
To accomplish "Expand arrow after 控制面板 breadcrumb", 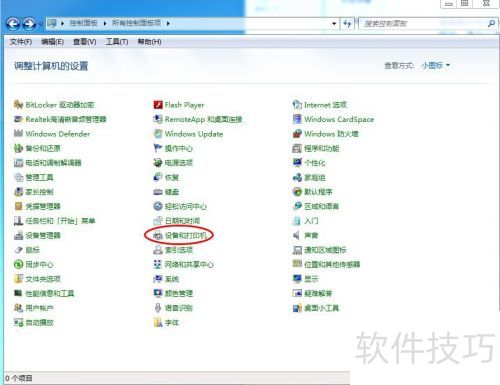I will coord(105,23).
